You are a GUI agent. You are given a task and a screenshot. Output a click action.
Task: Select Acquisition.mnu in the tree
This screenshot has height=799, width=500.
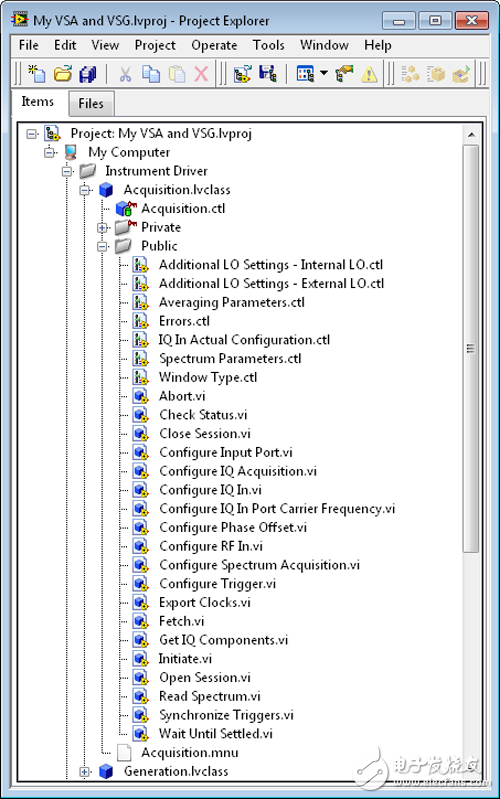(190, 753)
